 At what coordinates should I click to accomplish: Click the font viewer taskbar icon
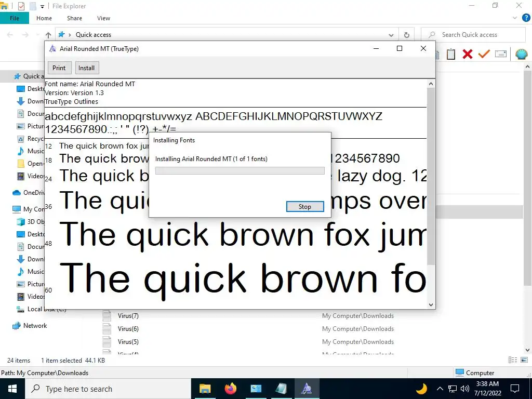[x=307, y=389]
